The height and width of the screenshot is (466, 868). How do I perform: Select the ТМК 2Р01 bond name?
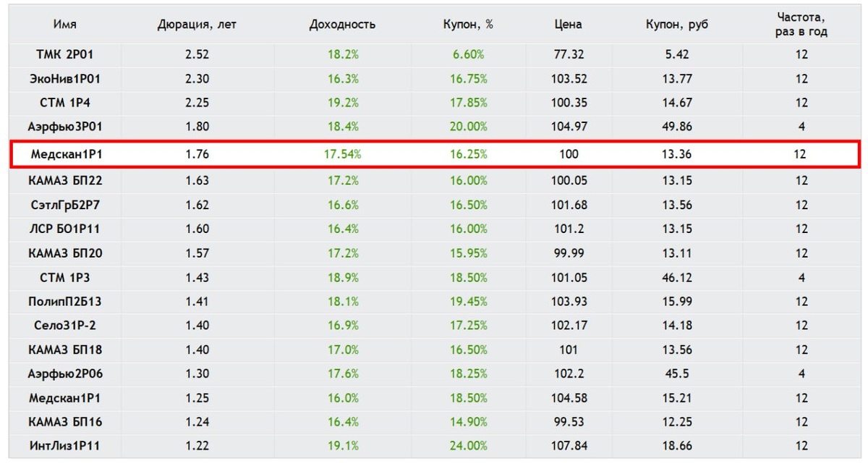(65, 54)
